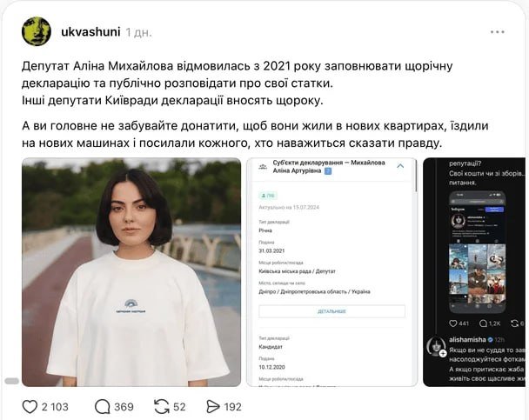529x420 pixels.
Task: Repost using the circular arrows icon
Action: pos(162,407)
